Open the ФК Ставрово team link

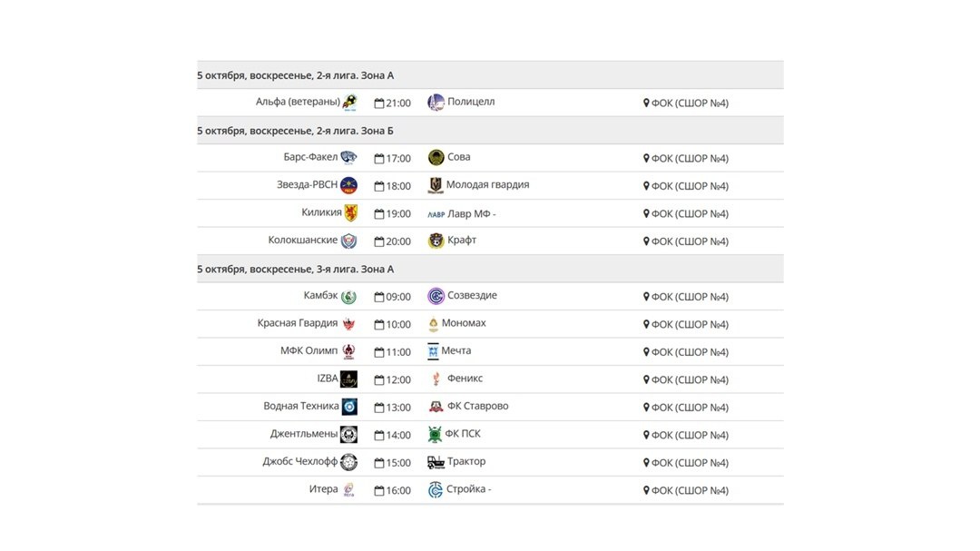point(477,407)
